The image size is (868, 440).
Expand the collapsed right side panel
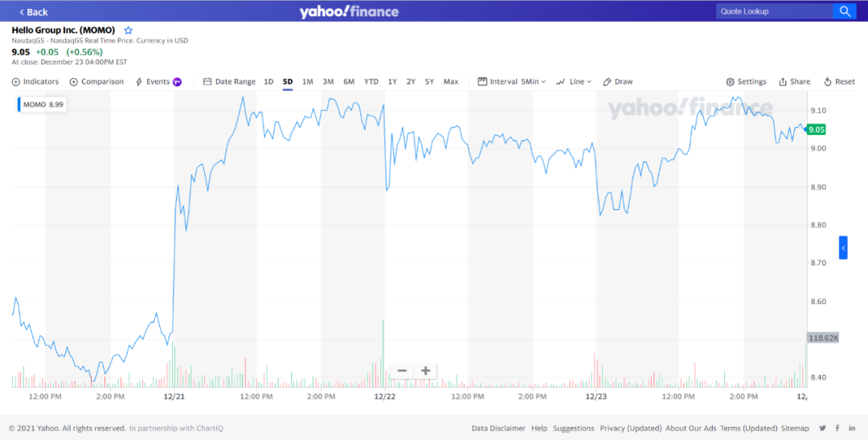[x=843, y=249]
